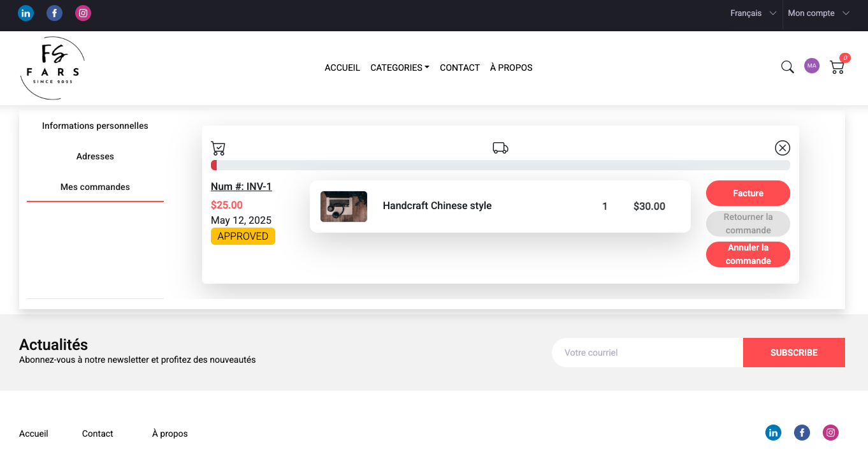Image resolution: width=868 pixels, height=452 pixels.
Task: Open the Facture invoice button
Action: click(748, 193)
